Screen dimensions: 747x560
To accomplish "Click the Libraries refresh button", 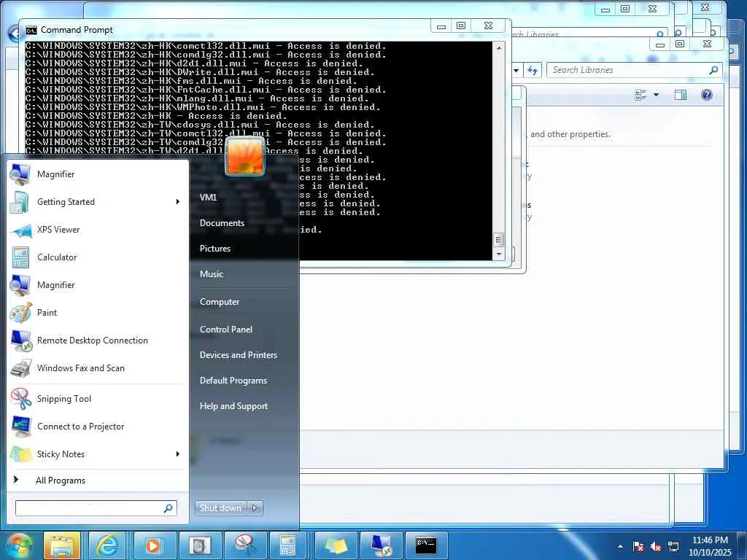I will [x=532, y=71].
